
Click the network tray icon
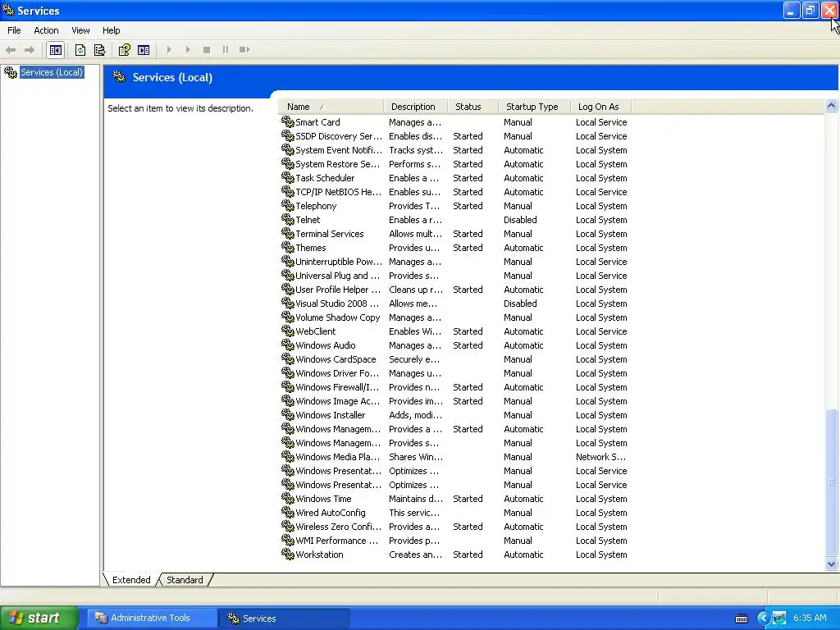[x=779, y=618]
